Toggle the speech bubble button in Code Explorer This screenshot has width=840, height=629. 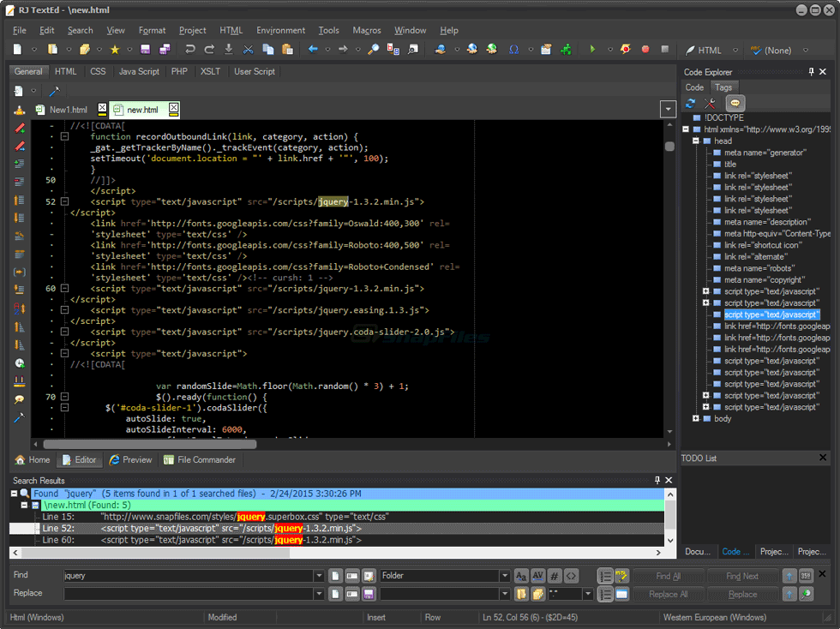point(735,104)
